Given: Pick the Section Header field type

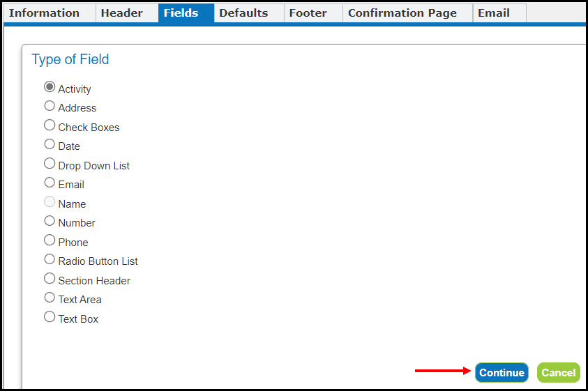Looking at the screenshot, I should point(50,278).
